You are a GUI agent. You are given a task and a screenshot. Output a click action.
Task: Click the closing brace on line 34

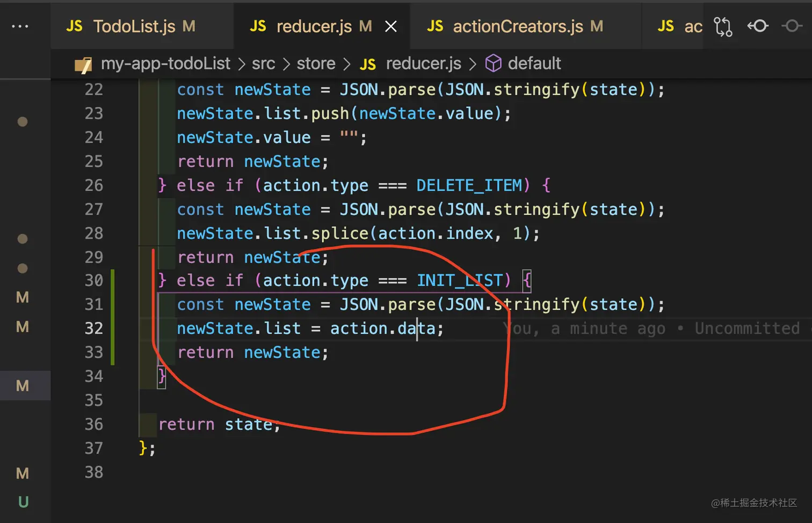tap(162, 376)
